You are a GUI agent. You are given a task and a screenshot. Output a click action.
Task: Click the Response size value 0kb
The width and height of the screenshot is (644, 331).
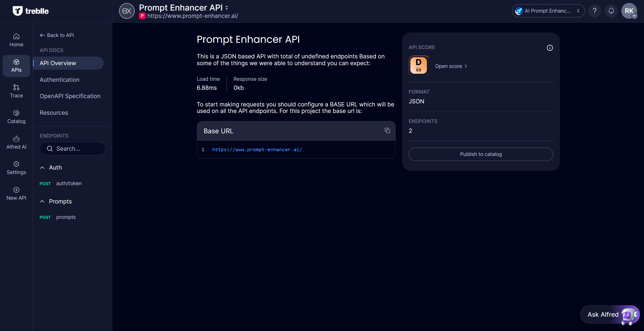[239, 88]
